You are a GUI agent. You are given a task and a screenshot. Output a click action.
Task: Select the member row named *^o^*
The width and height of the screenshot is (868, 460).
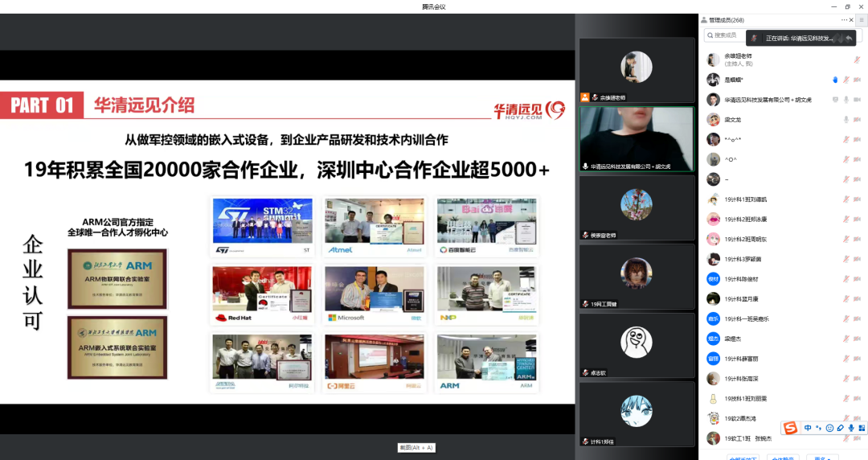point(784,140)
